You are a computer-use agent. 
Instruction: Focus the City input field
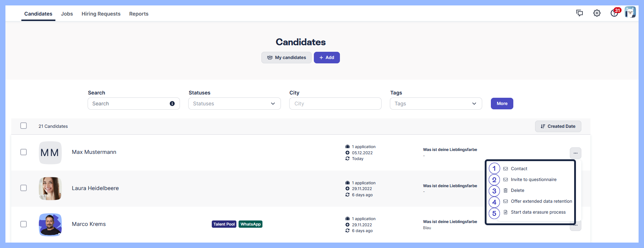[x=335, y=104]
